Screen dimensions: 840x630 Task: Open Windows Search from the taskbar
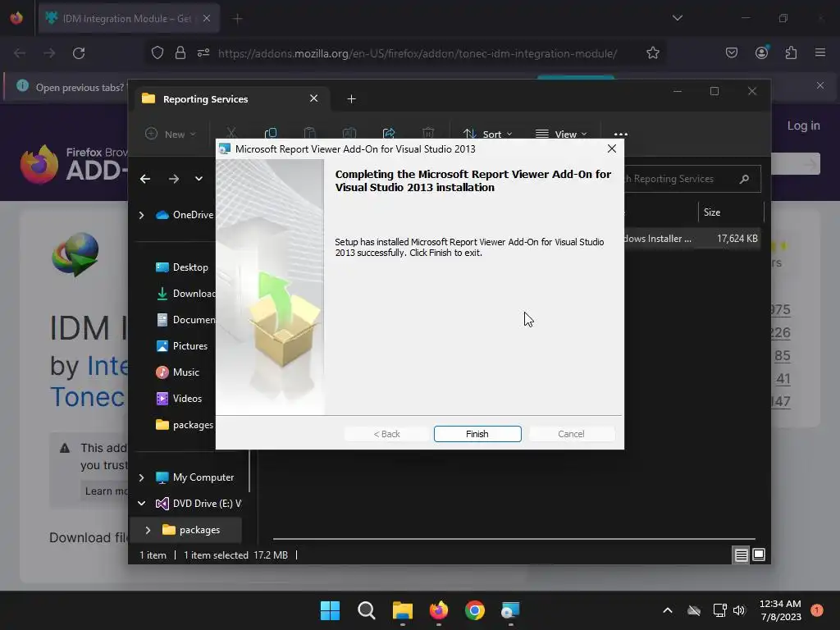point(367,610)
